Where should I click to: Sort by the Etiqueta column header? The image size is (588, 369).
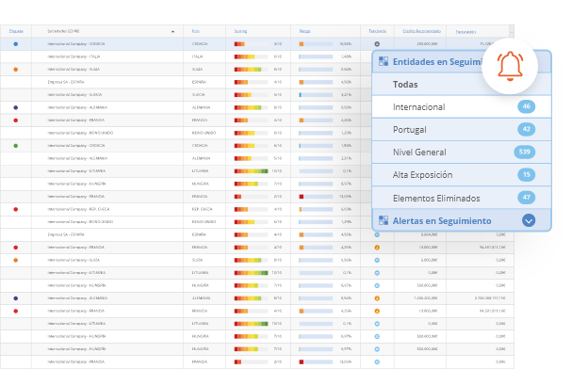pos(16,31)
